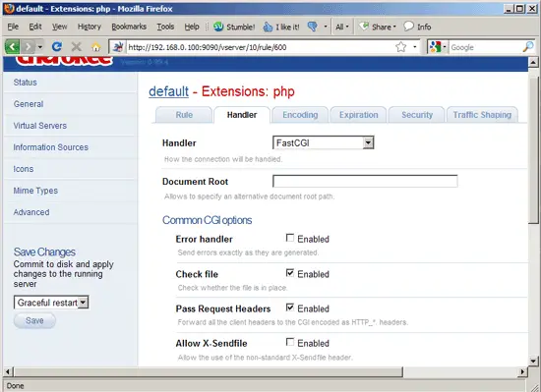Open the address bar history dropdown arrow
541x392 pixels.
pos(415,47)
